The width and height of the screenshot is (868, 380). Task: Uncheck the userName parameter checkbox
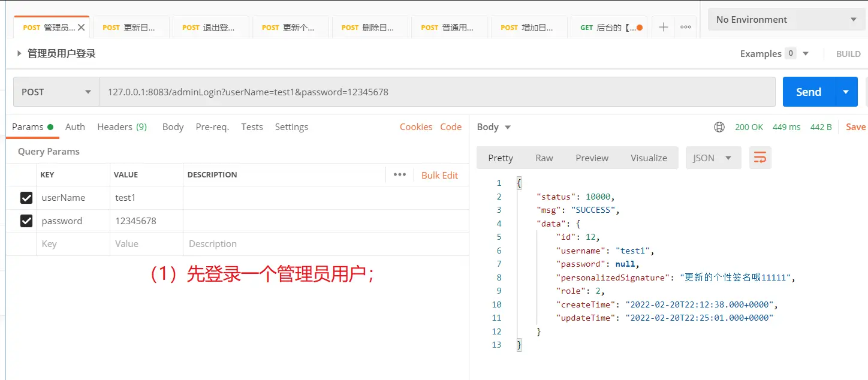tap(26, 198)
